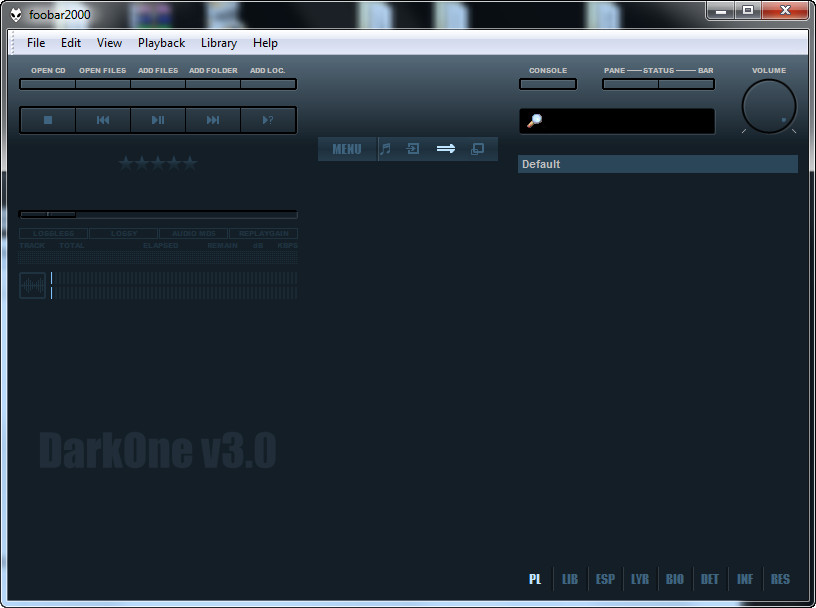Toggle play/pause playback
The height and width of the screenshot is (608, 816).
158,120
